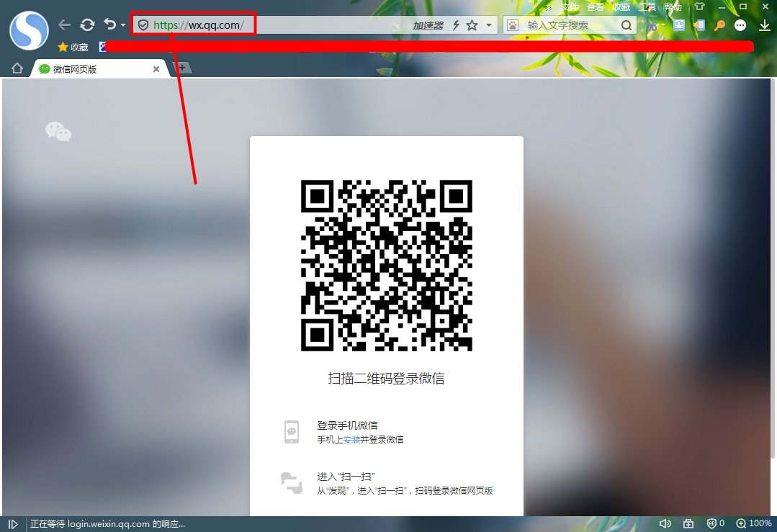Open a new tab with plus button
Image resolution: width=777 pixels, height=532 pixels.
click(182, 68)
